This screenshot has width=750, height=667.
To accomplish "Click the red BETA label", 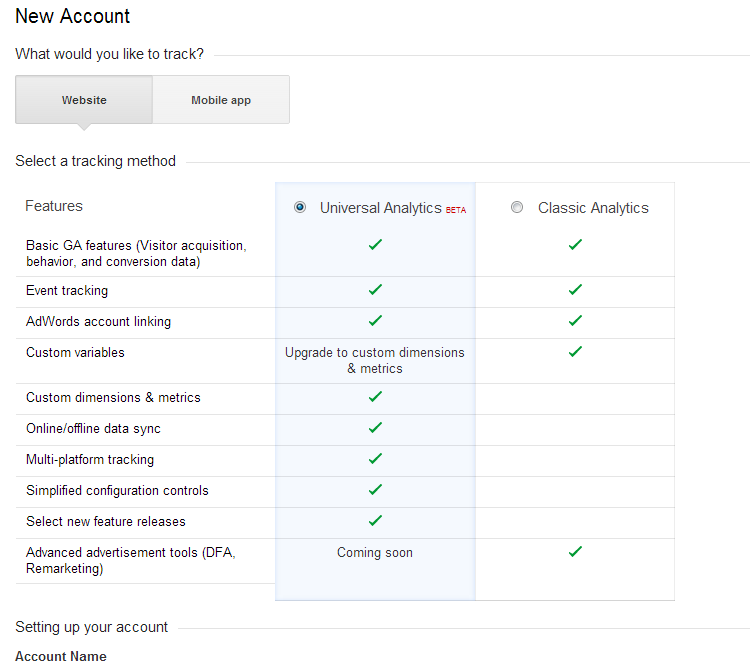I will 456,210.
